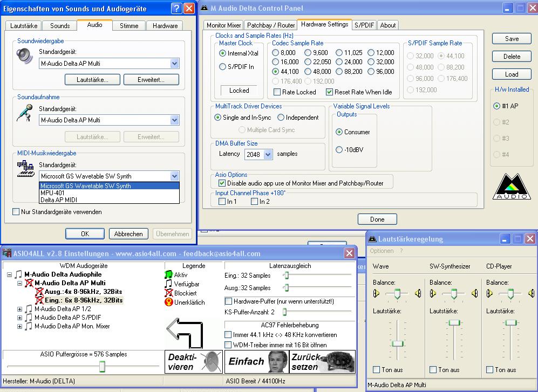
Task: Click Save in Delta Control Panel
Action: pyautogui.click(x=512, y=39)
